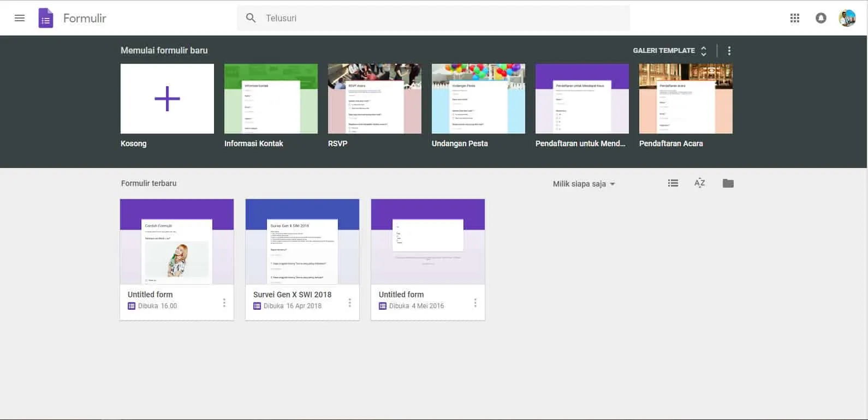The width and height of the screenshot is (868, 420).
Task: Open the AZ sort options
Action: point(699,183)
